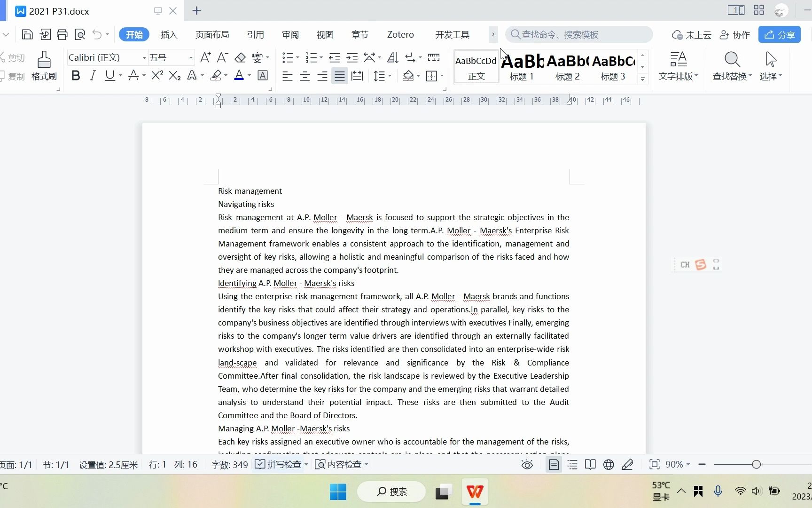Viewport: 812px width, 508px height.
Task: Toggle Underline formatting
Action: pos(109,75)
